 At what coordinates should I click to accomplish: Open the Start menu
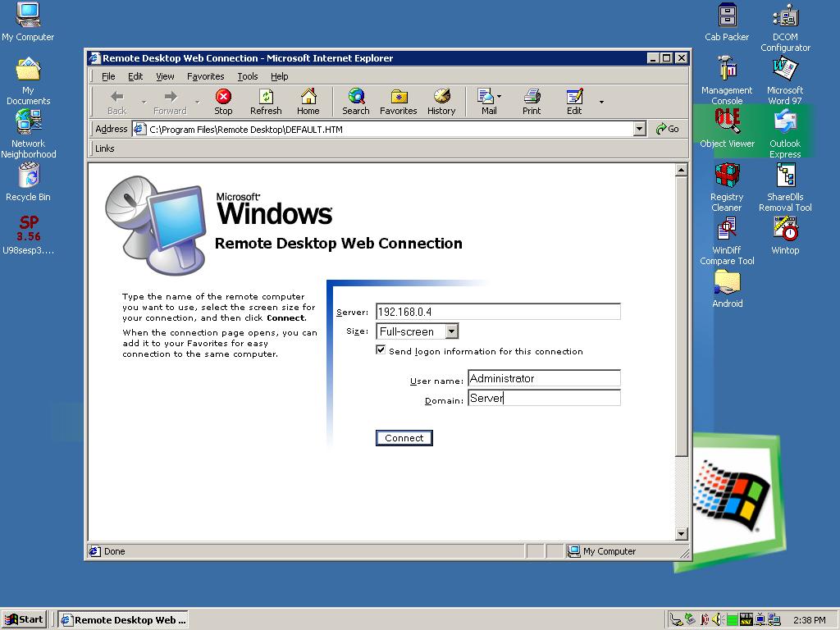(x=24, y=620)
